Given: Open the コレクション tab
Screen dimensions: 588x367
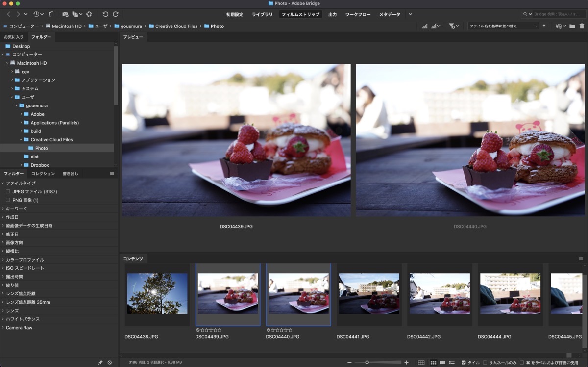Looking at the screenshot, I should tap(43, 174).
